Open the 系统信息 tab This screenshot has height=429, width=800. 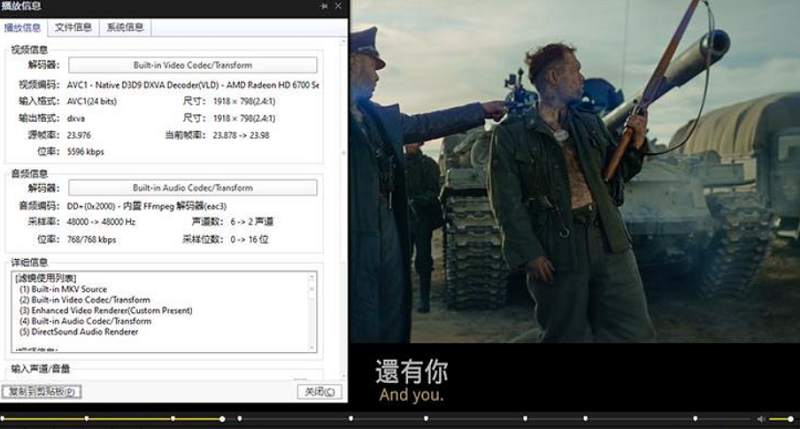(x=124, y=27)
